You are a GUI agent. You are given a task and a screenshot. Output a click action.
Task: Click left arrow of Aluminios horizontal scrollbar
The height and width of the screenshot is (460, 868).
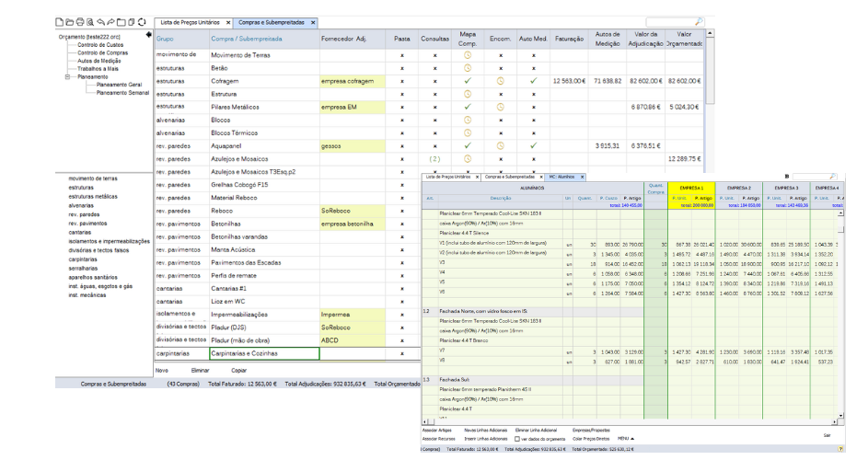pos(424,421)
